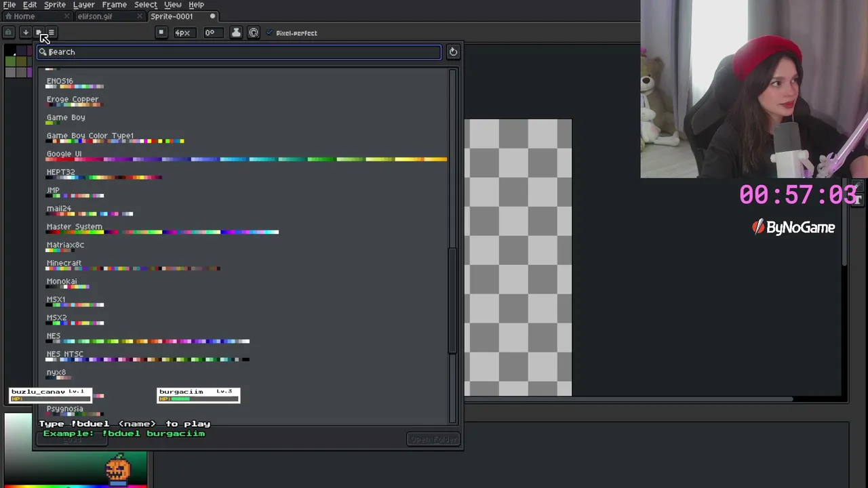Click the square brush type icon

pos(161,33)
